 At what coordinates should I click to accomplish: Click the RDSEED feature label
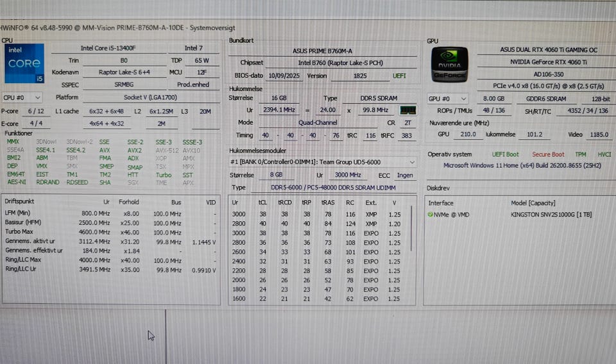tap(77, 182)
